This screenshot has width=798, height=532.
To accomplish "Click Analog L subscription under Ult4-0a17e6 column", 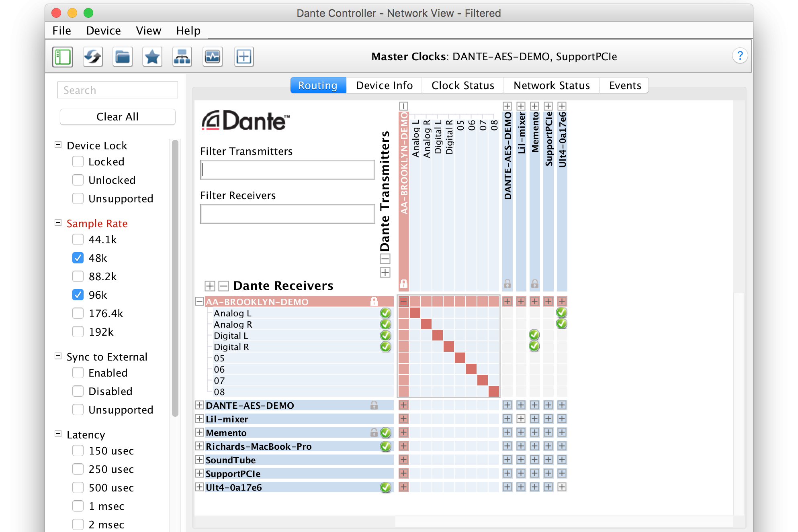I will coord(562,312).
